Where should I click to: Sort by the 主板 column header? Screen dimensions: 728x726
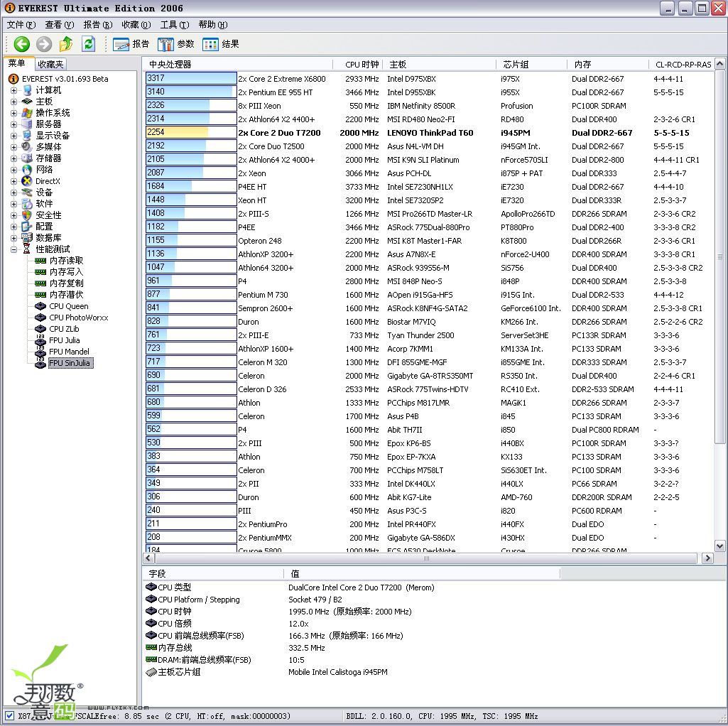[440, 65]
